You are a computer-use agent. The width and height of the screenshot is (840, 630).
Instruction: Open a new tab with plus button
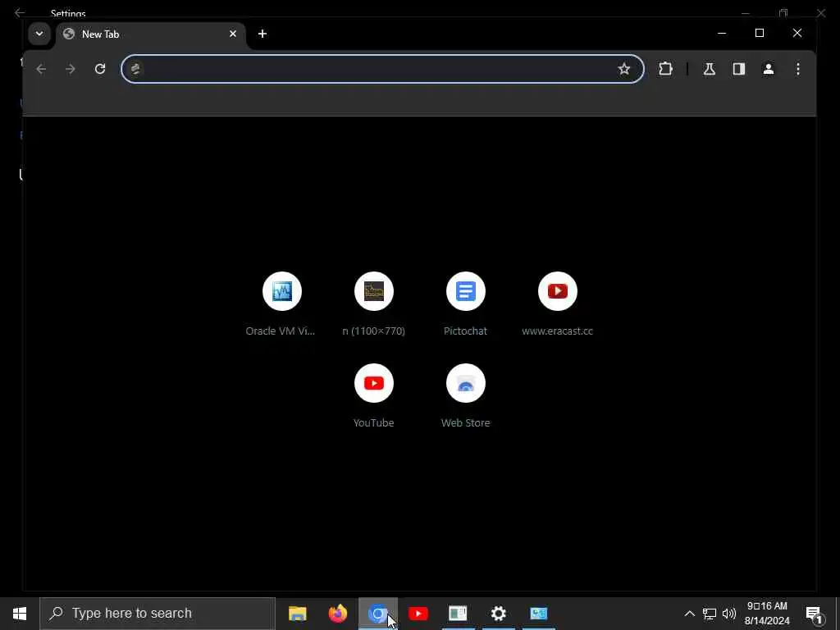pos(262,34)
